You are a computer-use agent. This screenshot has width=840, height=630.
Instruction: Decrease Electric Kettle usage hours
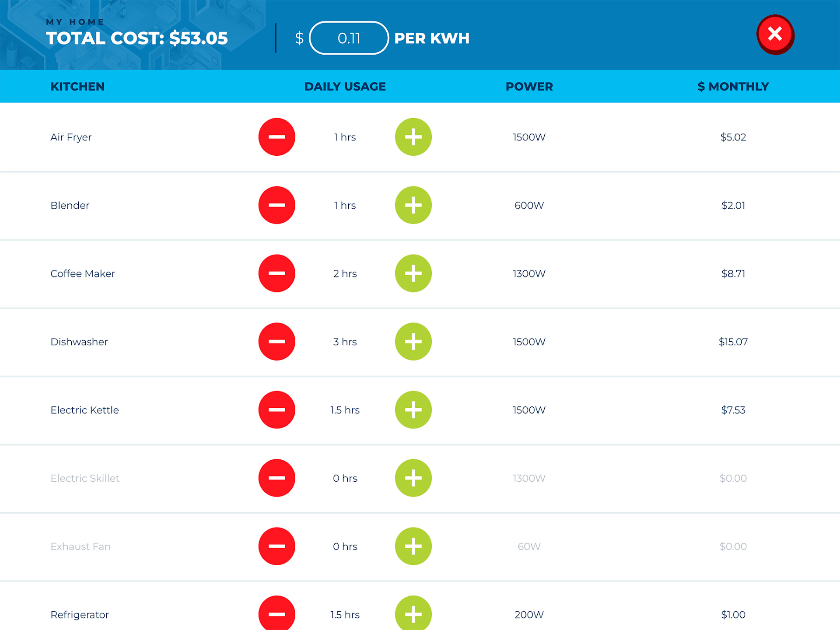point(276,410)
